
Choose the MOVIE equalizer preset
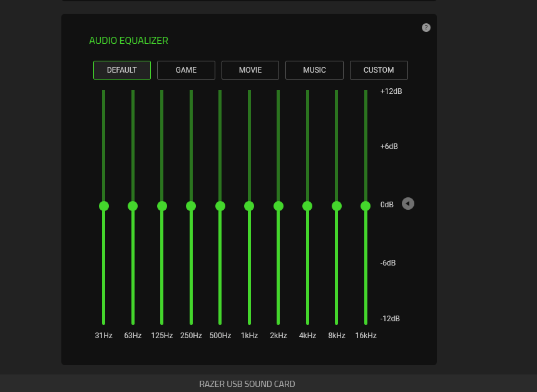250,70
